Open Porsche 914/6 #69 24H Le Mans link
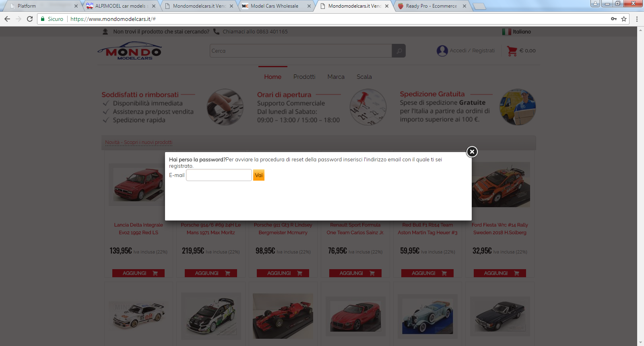Viewport: 644px width, 346px height. (211, 229)
